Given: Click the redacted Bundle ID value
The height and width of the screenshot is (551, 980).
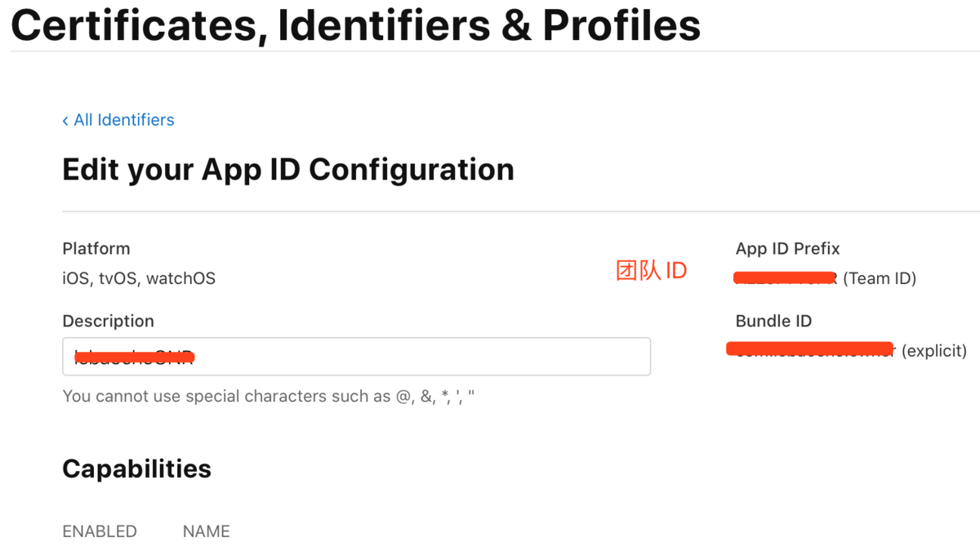Looking at the screenshot, I should click(811, 349).
